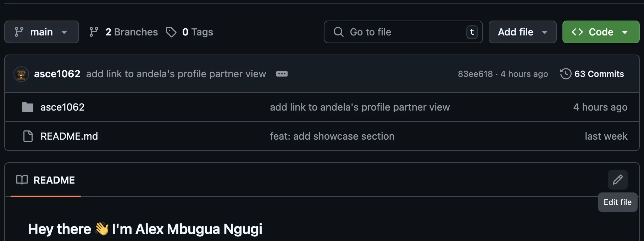Click the asce1062 user avatar
Screen dimensions: 644x241
[21, 74]
